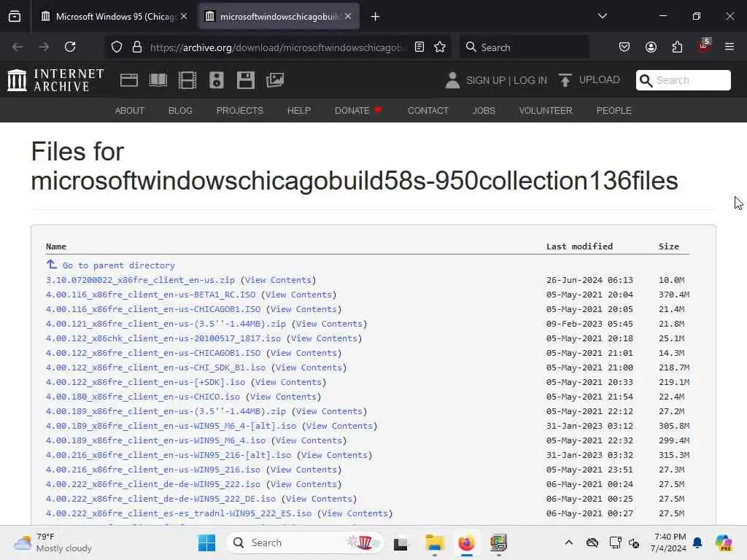Open the CONTACT menu item
747x560 pixels.
[x=427, y=111]
